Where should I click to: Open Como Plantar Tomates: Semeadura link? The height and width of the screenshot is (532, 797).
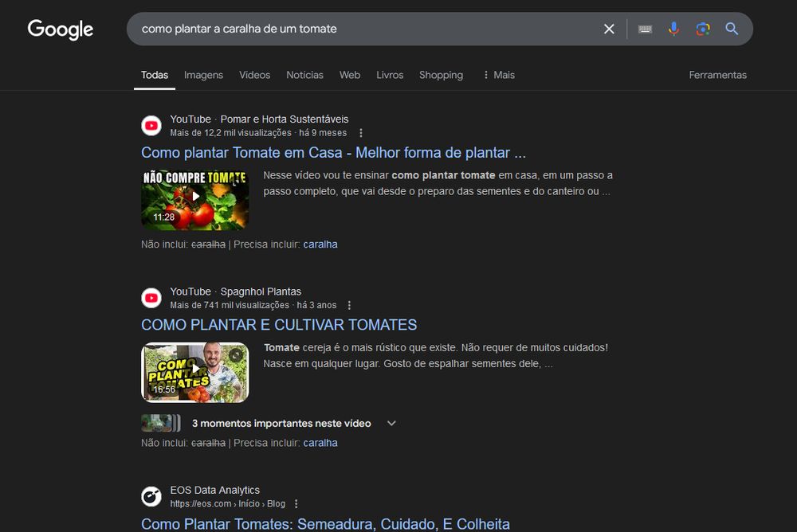325,523
